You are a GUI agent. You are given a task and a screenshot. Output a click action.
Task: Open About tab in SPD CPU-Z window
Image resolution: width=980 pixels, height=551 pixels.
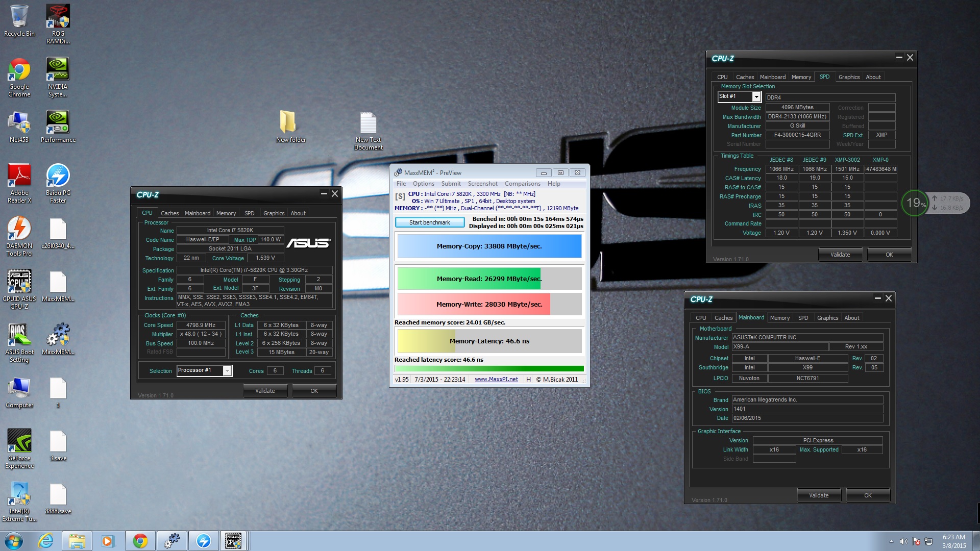873,77
